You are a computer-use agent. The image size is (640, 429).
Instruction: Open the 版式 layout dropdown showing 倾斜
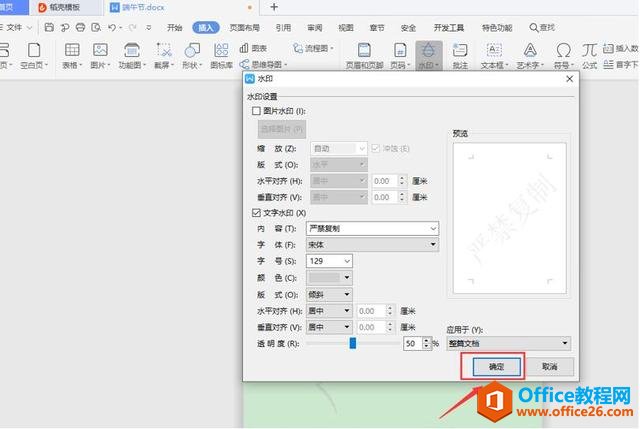tap(346, 294)
